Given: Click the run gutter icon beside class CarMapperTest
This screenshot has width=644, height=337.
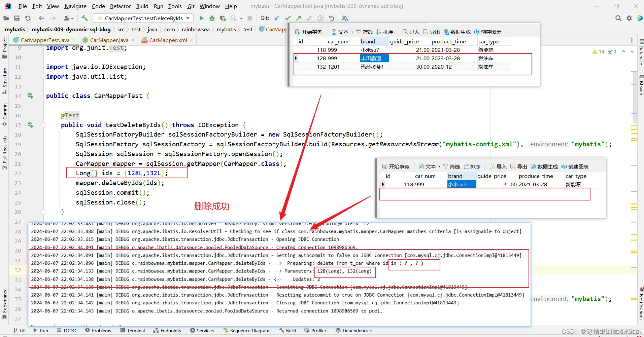Looking at the screenshot, I should click(x=31, y=96).
